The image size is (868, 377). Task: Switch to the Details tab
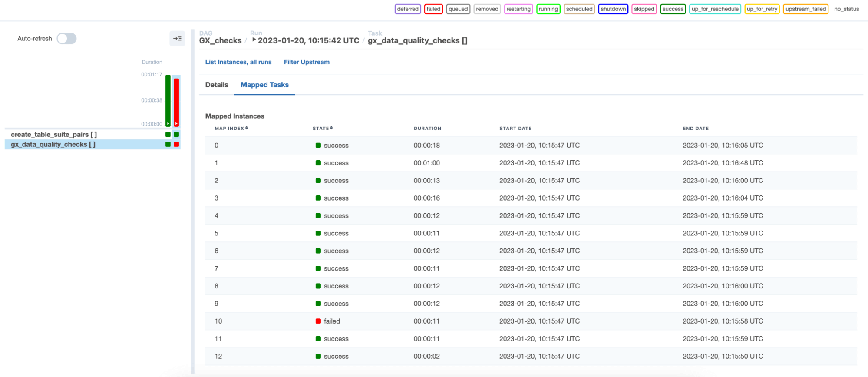pos(217,85)
